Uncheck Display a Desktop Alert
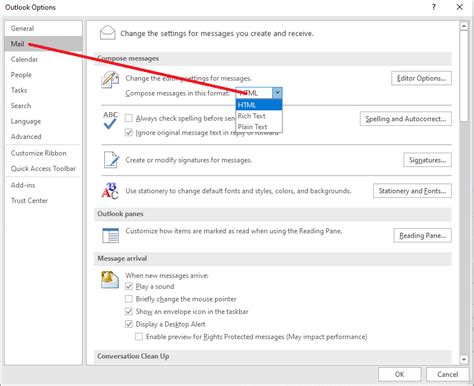Viewport: 474px width, 386px height. [x=129, y=324]
